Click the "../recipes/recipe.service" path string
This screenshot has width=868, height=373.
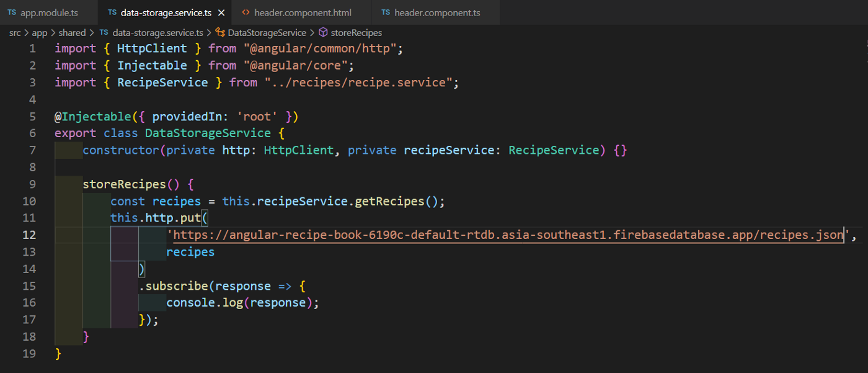358,83
